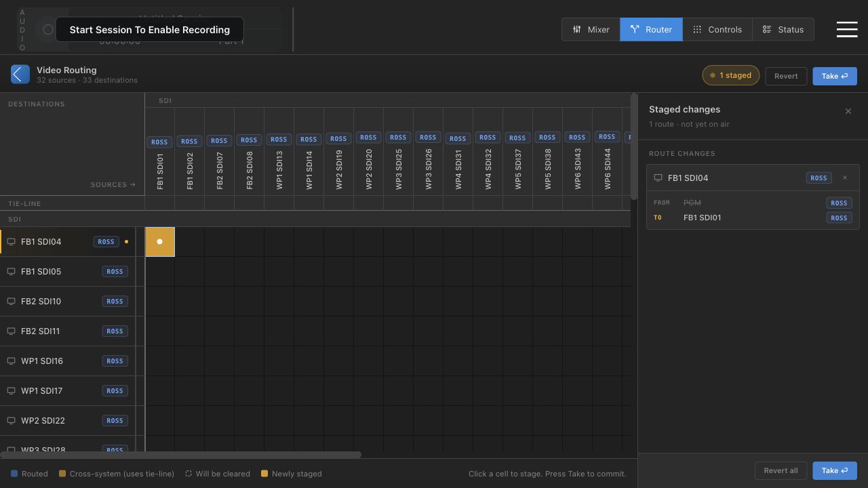
Task: Click the ROSS badge above FB2 SDI08 column
Action: [x=249, y=140]
